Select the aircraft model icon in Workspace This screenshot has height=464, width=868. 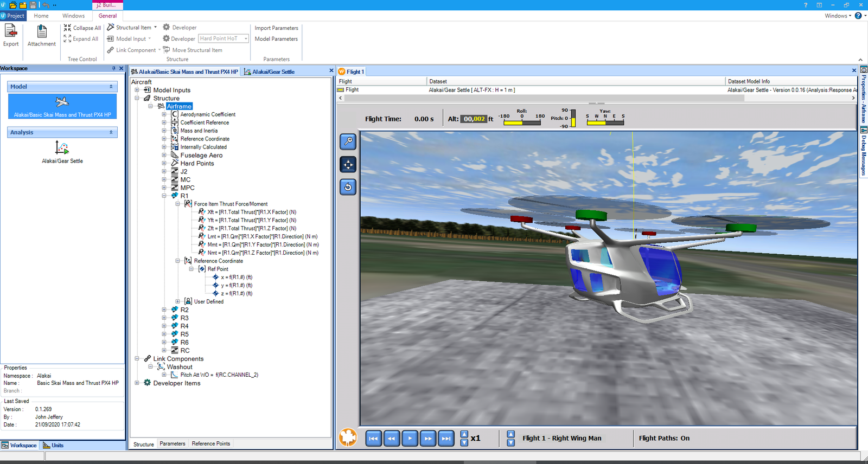pos(62,102)
